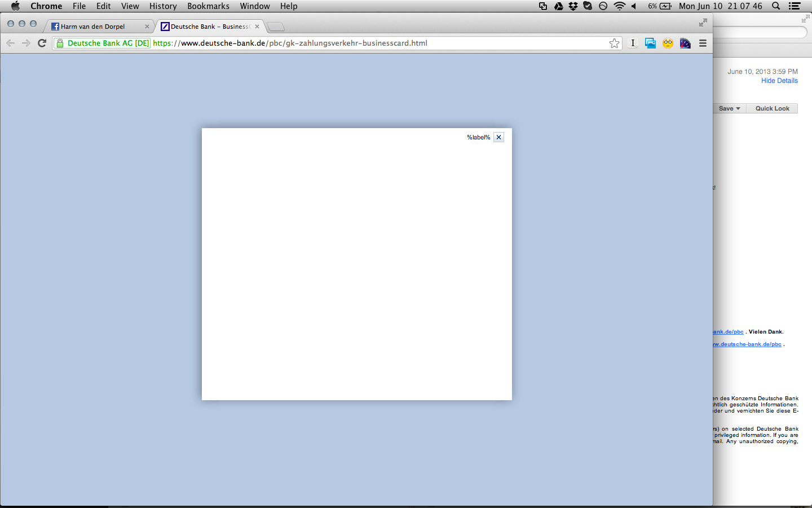Close the white popup with X button
The height and width of the screenshot is (508, 812).
tap(498, 137)
